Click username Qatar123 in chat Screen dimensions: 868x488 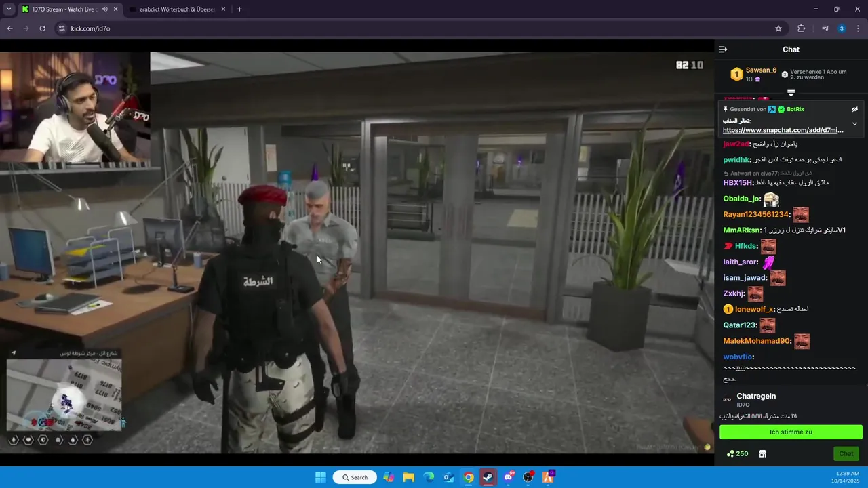point(741,325)
